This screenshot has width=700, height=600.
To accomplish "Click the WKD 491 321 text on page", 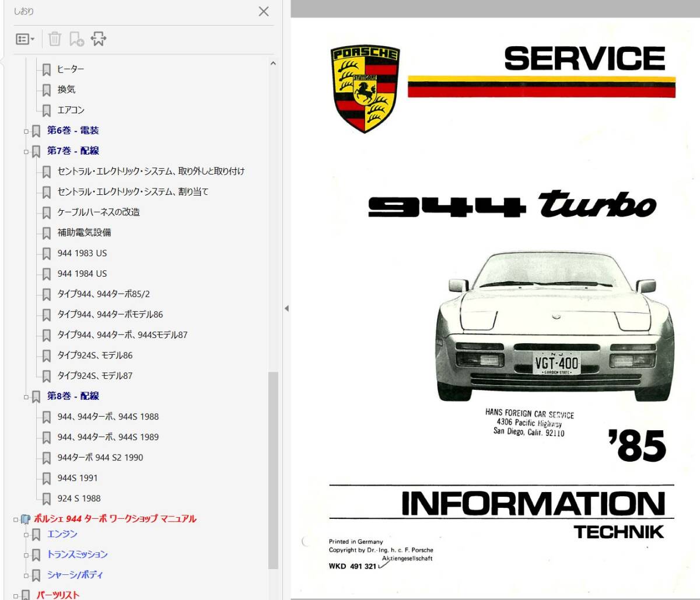I will [x=352, y=567].
